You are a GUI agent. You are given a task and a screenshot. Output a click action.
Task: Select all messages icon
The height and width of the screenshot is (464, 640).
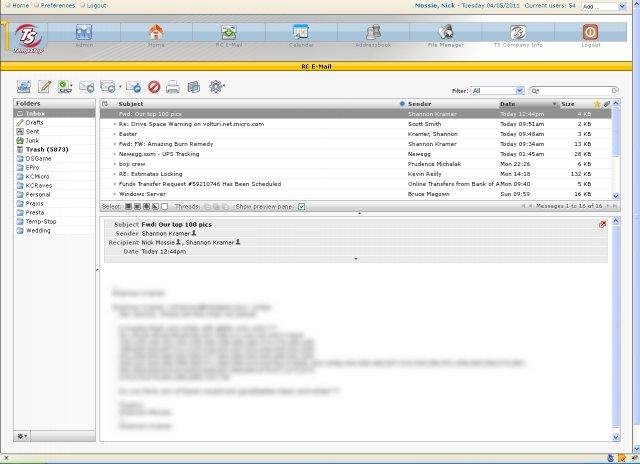128,206
